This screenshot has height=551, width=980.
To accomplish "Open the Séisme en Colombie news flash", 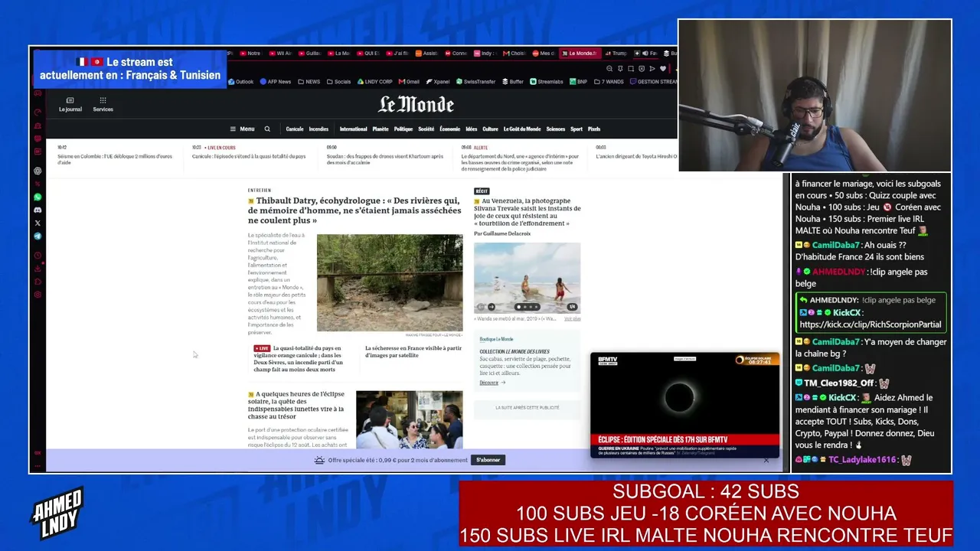I will [x=115, y=159].
